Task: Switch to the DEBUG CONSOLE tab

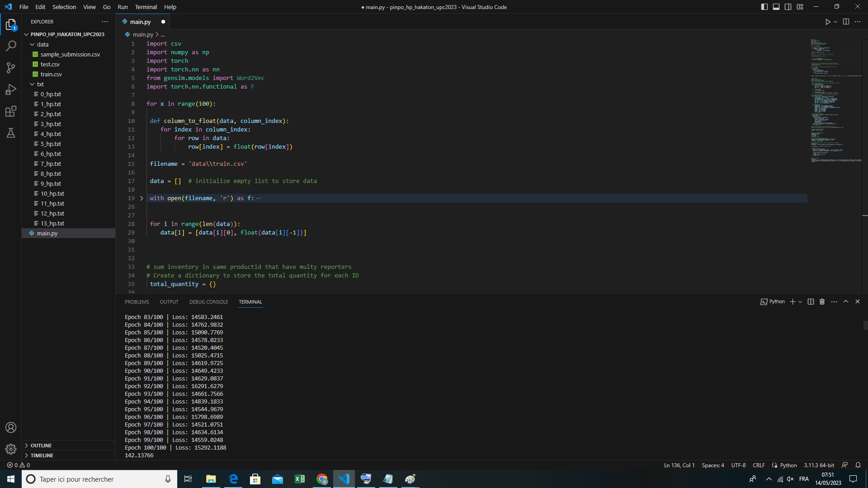Action: click(208, 301)
